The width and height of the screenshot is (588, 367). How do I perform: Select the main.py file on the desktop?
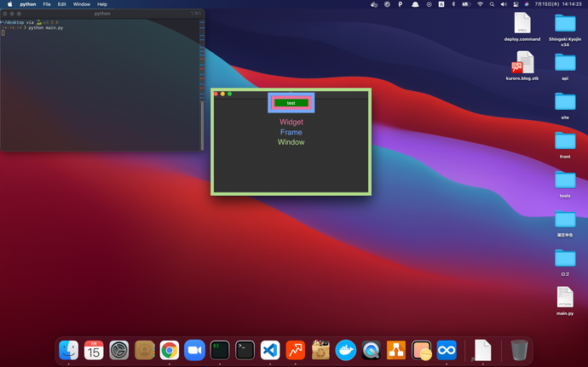(x=565, y=301)
